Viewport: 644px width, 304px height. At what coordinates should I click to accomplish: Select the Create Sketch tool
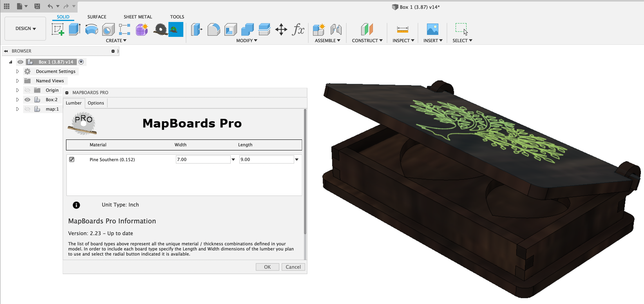(x=58, y=29)
